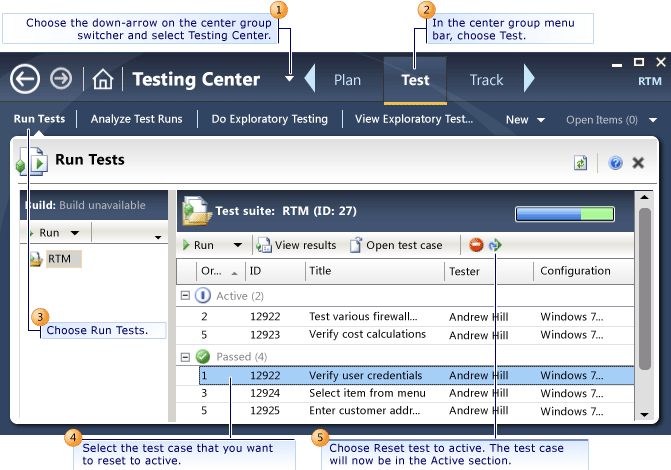The image size is (671, 470).
Task: Click the Run Tests panel title icon
Action: point(33,161)
